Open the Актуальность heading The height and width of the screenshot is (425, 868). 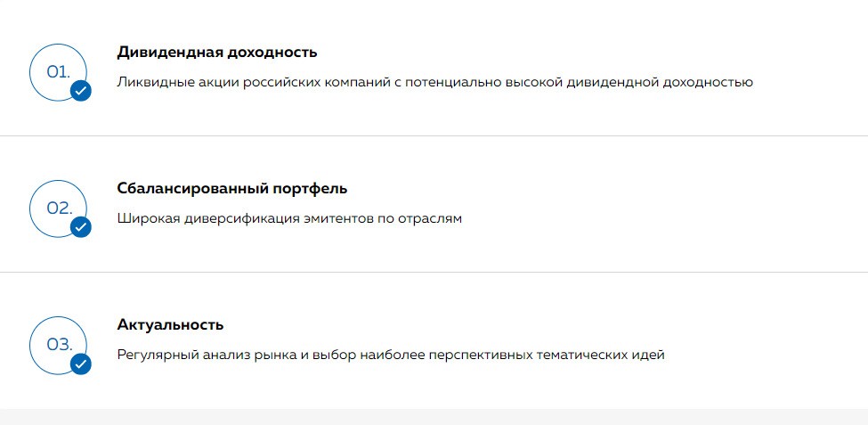[171, 324]
